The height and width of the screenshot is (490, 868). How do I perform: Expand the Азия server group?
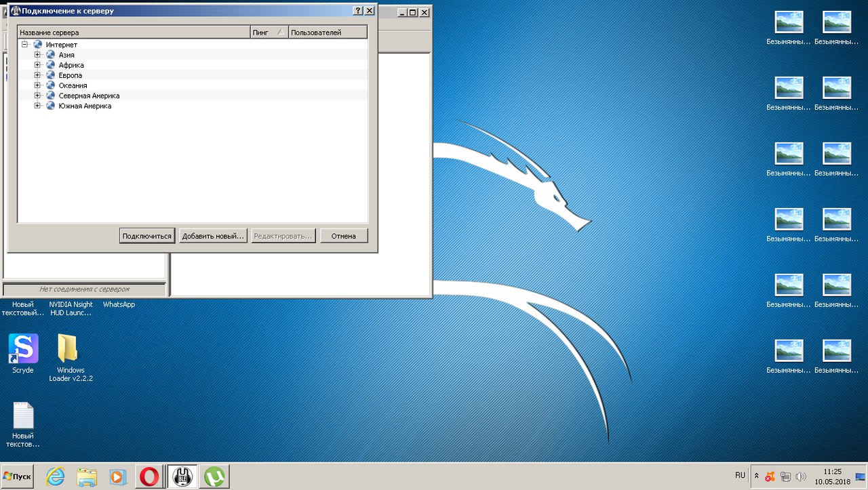(x=38, y=55)
